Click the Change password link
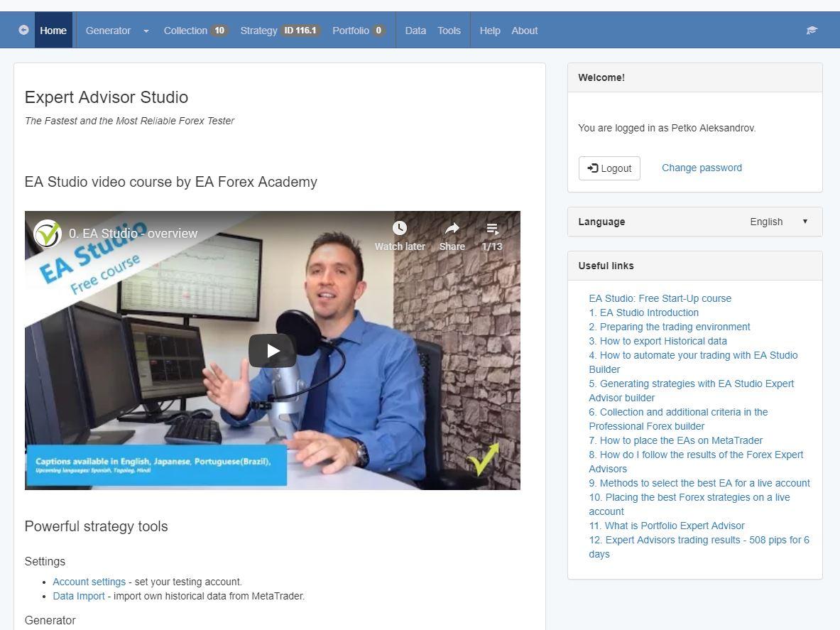The width and height of the screenshot is (840, 630). coord(702,168)
